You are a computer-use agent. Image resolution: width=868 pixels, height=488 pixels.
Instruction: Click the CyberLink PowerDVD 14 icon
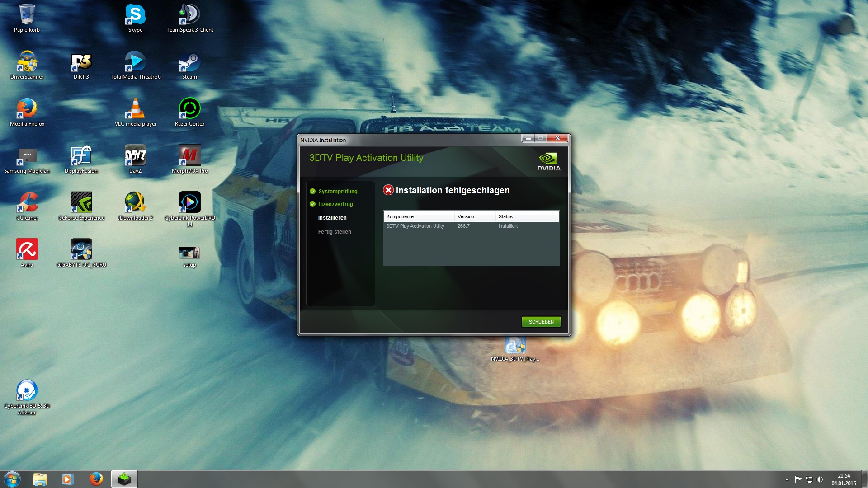pyautogui.click(x=189, y=203)
